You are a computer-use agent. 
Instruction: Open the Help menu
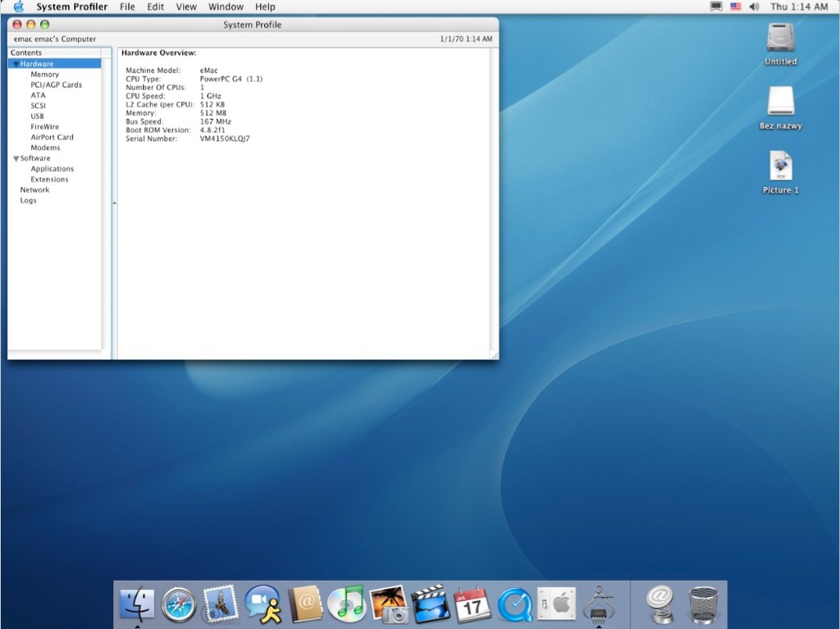265,7
